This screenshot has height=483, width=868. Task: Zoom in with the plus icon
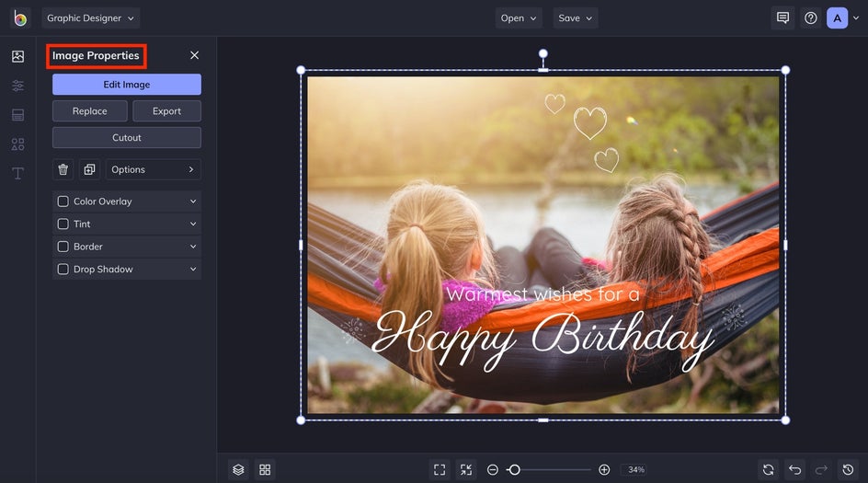pos(604,470)
